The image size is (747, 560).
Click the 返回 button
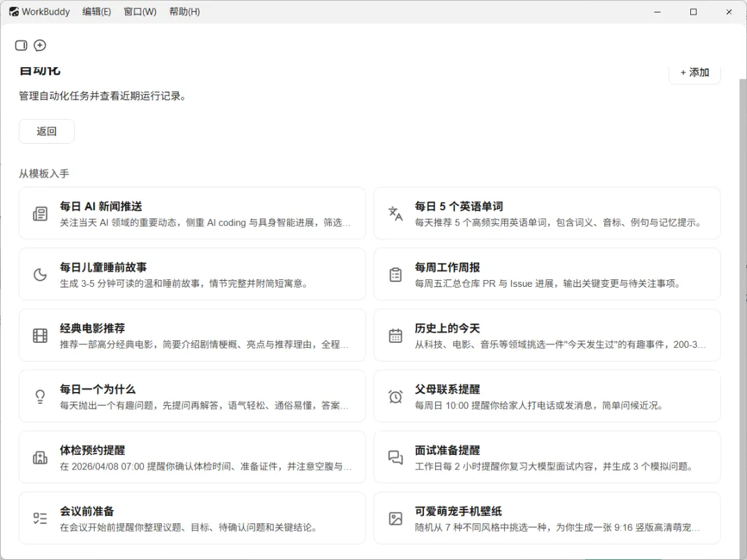pyautogui.click(x=47, y=131)
